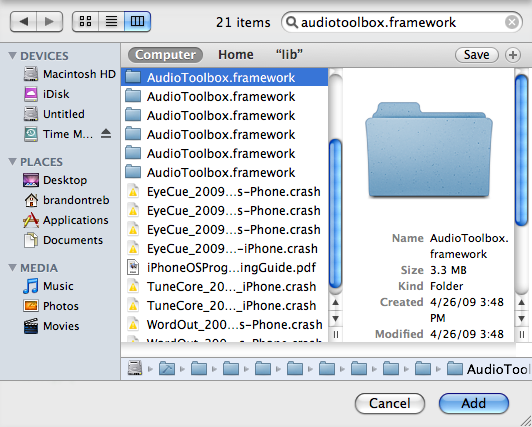Viewport: 532px width, 427px height.
Task: Clear the search field text
Action: (512, 22)
